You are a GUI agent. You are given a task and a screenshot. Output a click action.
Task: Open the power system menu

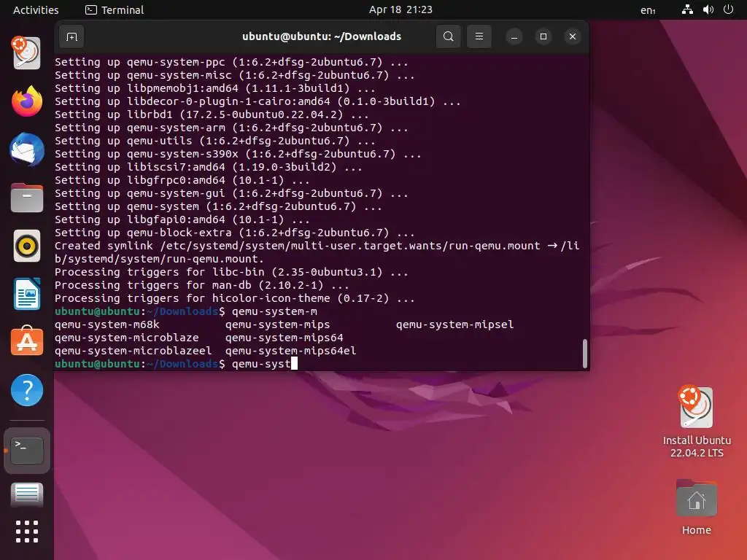coord(729,9)
